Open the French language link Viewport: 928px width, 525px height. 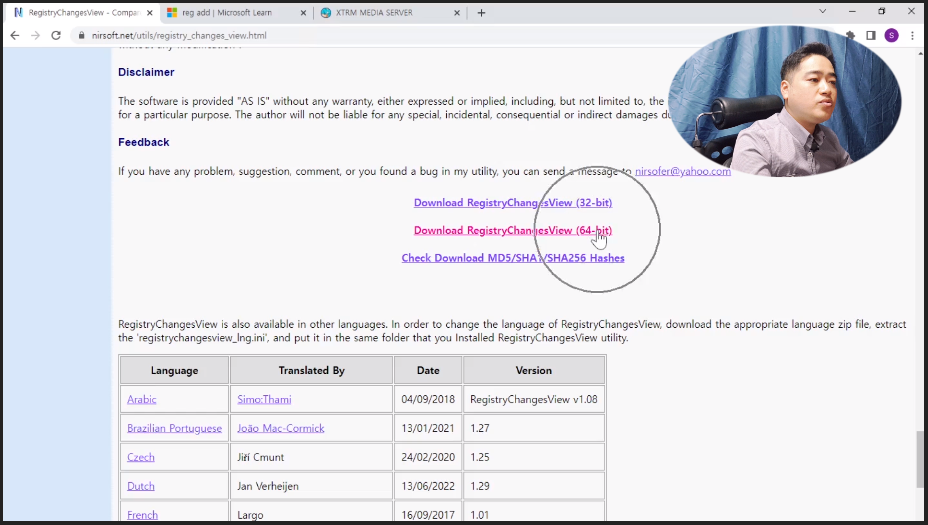click(142, 515)
